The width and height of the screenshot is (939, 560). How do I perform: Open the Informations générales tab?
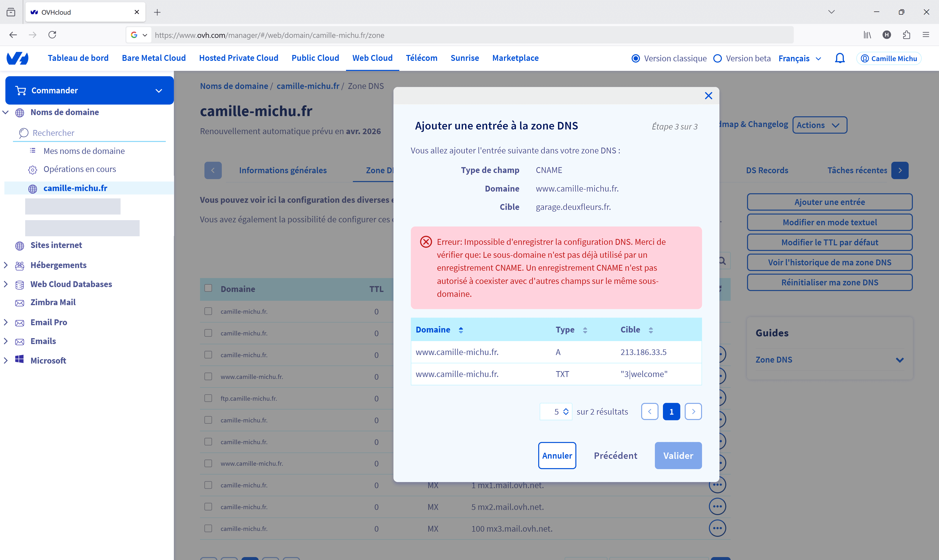[283, 170]
